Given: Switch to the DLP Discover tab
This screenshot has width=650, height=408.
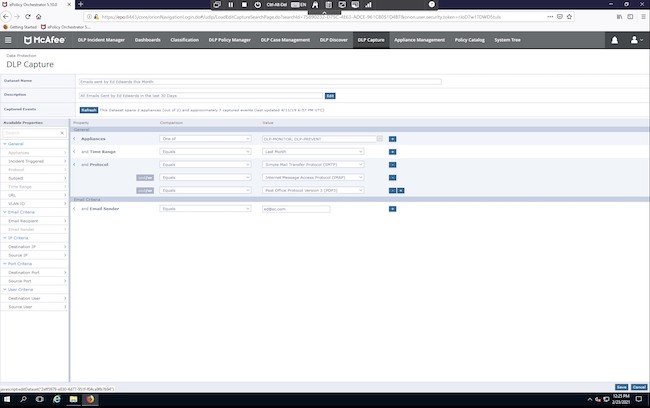Looking at the screenshot, I should point(334,40).
